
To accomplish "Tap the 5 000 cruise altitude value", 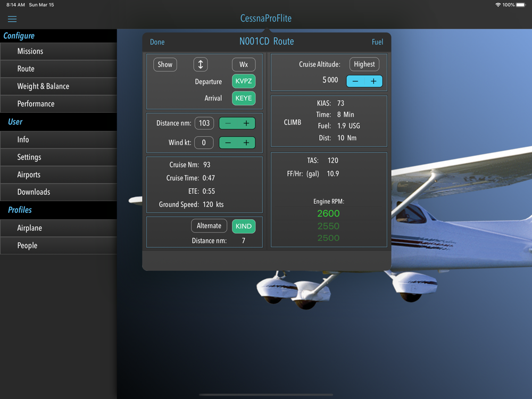I will point(330,80).
